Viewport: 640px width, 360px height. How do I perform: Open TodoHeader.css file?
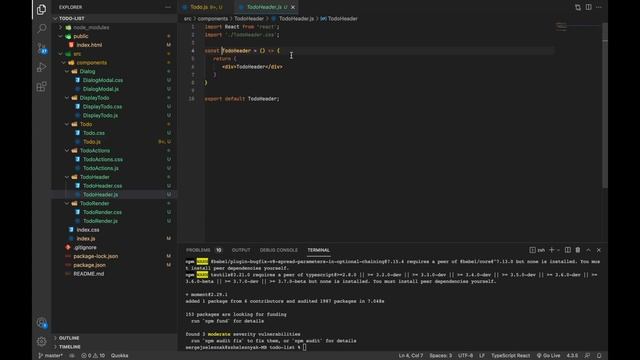click(x=102, y=186)
